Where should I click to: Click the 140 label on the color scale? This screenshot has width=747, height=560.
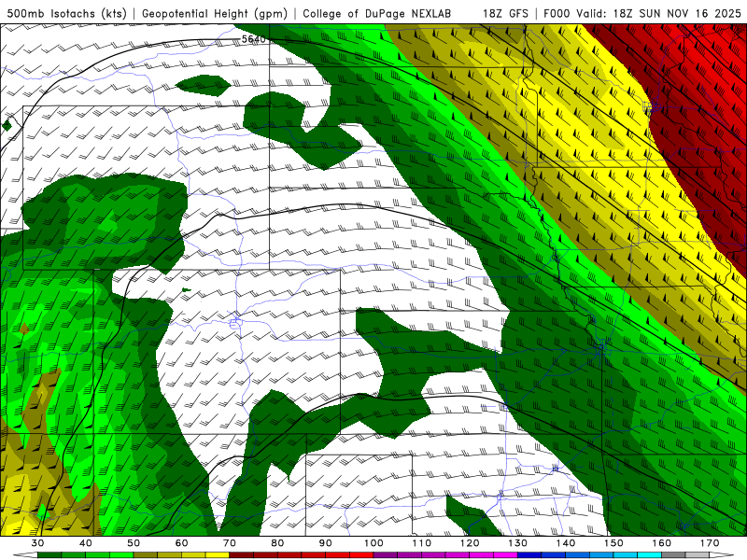(566, 543)
